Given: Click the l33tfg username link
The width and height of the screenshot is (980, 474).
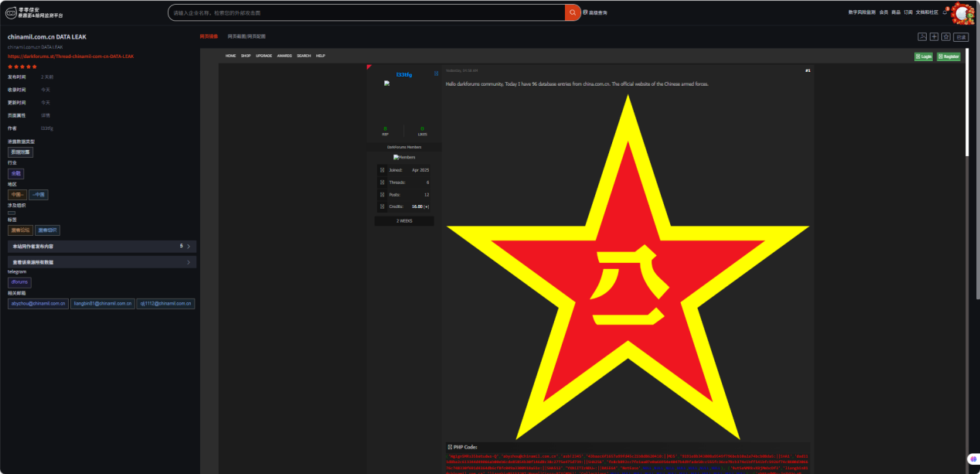Looking at the screenshot, I should (x=404, y=75).
